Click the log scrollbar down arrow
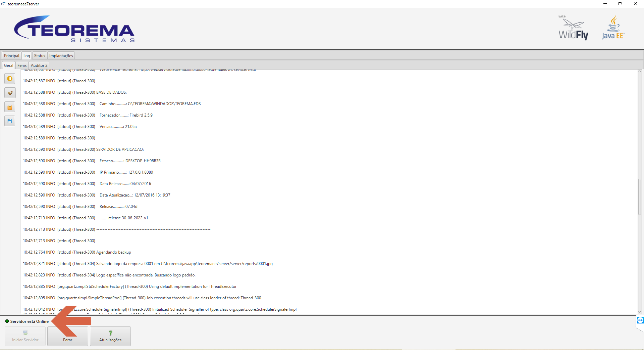The image size is (644, 350). 640,312
